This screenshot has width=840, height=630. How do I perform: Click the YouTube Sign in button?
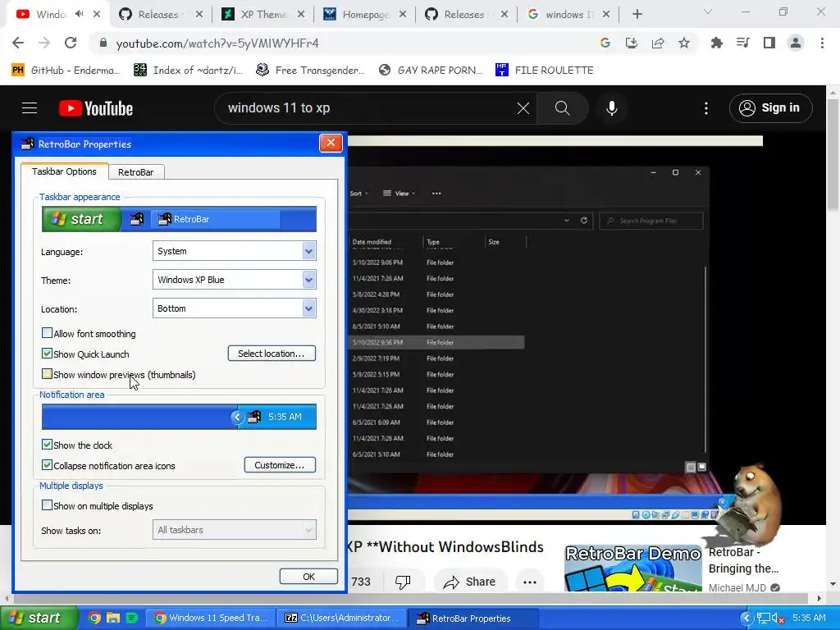coord(770,108)
